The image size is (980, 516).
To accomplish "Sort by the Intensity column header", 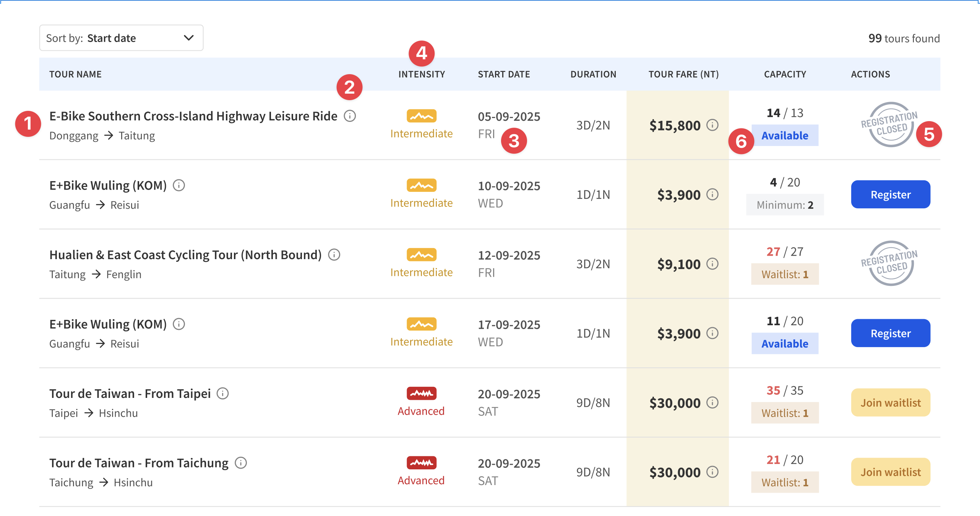I will [421, 74].
